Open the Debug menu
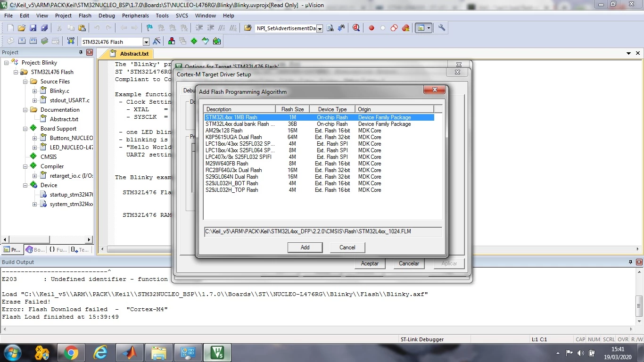 click(107, 16)
